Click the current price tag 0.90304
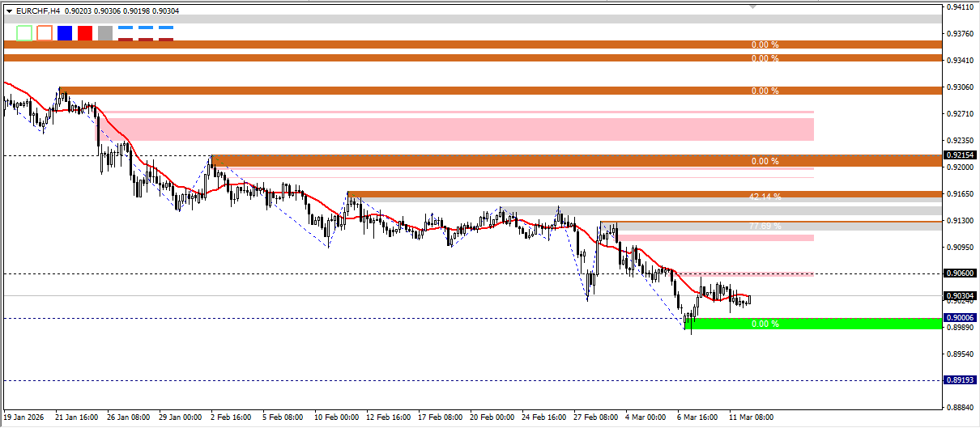The width and height of the screenshot is (980, 428). pyautogui.click(x=960, y=295)
